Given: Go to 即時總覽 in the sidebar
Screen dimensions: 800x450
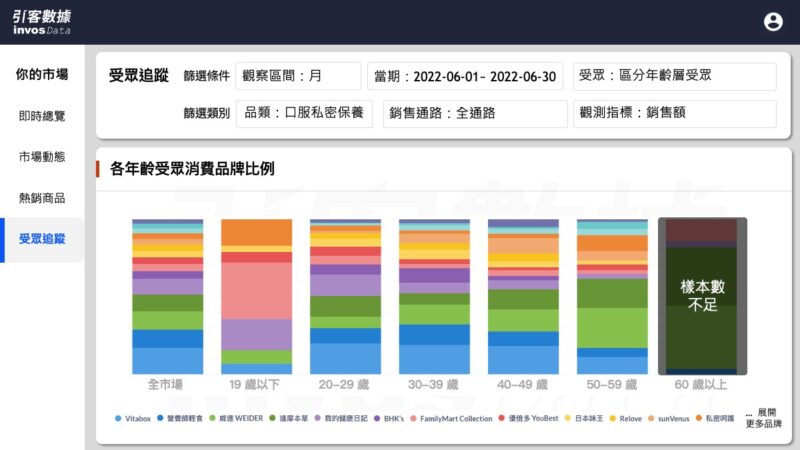Looking at the screenshot, I should pyautogui.click(x=42, y=116).
